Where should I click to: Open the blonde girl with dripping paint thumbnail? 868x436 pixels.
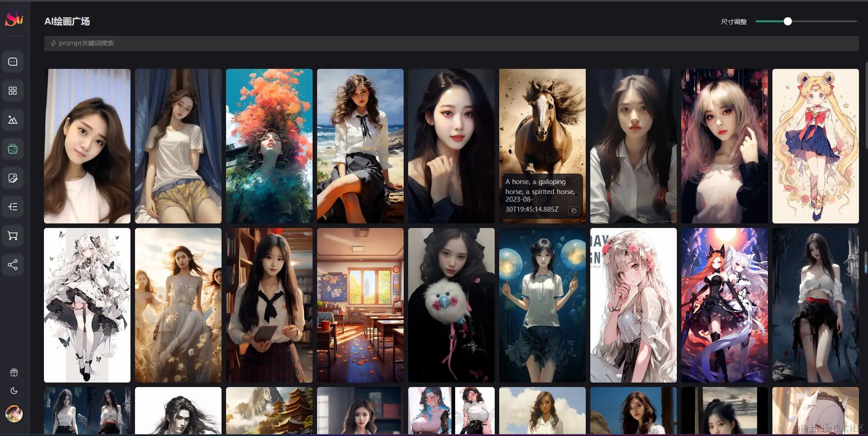(x=724, y=146)
